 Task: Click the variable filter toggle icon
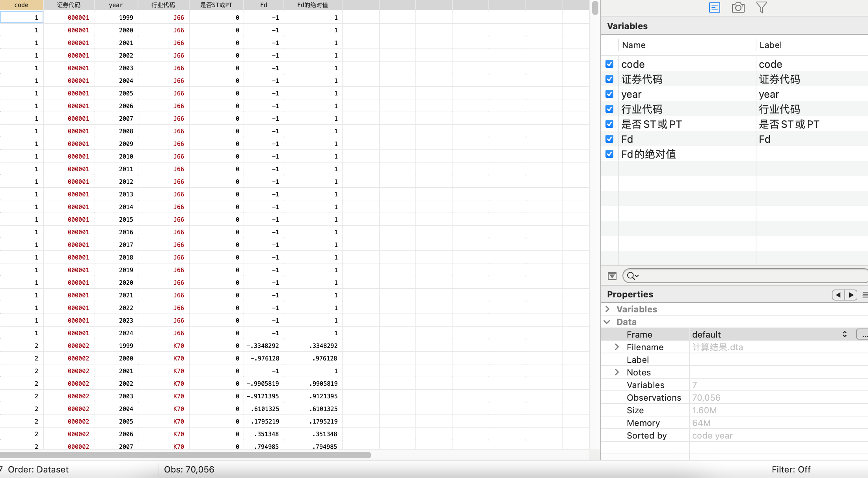[612, 276]
